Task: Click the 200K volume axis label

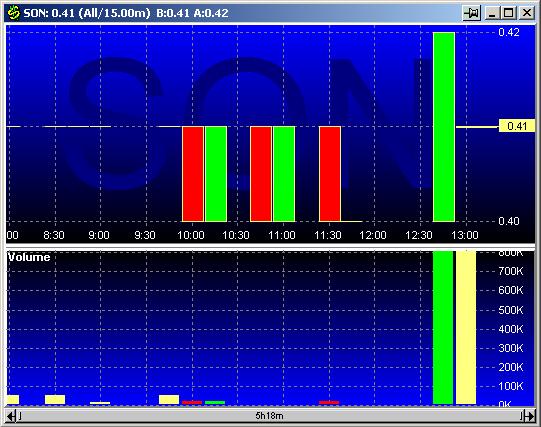Action: coord(511,367)
